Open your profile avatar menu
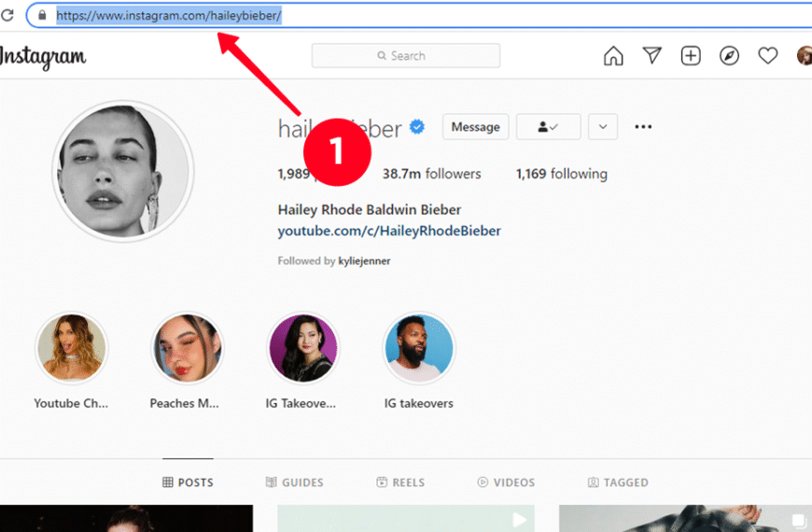The width and height of the screenshot is (812, 532). click(x=805, y=55)
